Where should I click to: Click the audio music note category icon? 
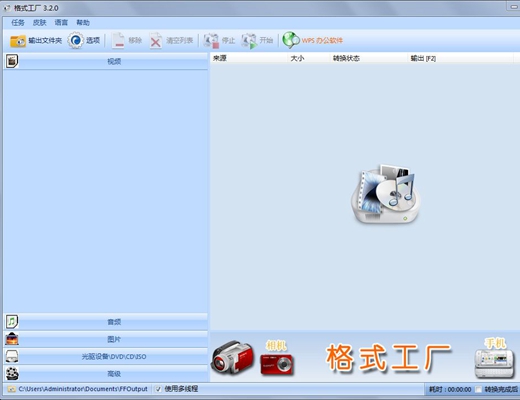tap(12, 322)
